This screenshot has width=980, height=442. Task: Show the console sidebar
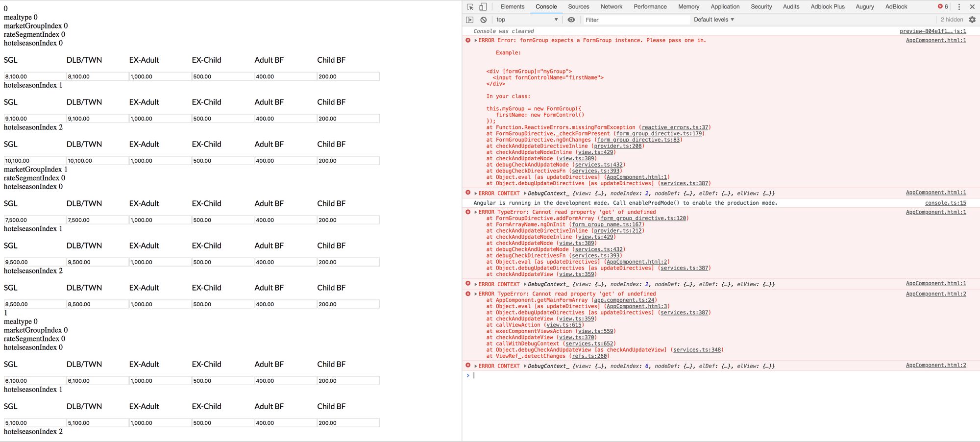point(470,20)
